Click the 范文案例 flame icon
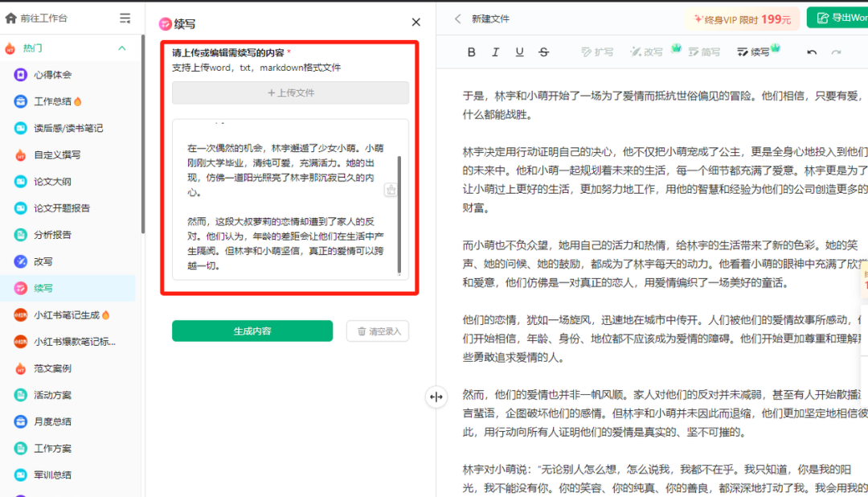This screenshot has height=497, width=868. coord(20,368)
